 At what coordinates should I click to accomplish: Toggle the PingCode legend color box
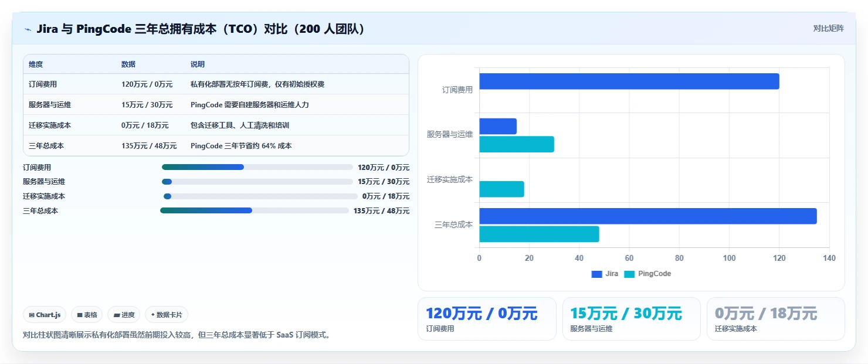tap(629, 274)
